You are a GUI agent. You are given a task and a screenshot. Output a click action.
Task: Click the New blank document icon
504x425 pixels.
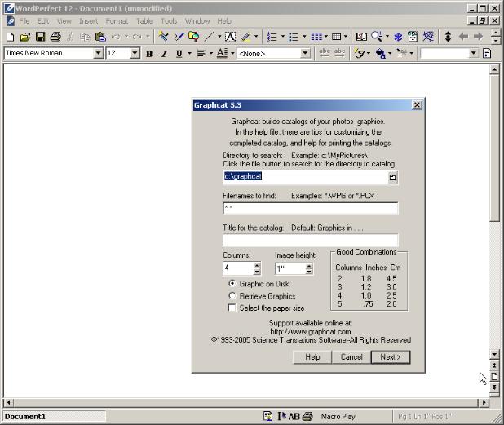click(x=11, y=37)
